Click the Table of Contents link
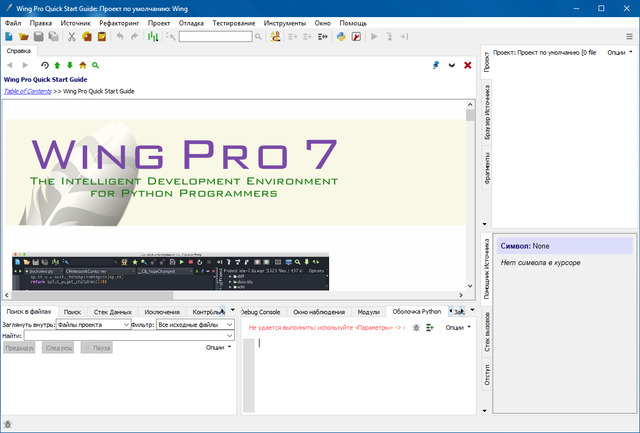This screenshot has width=640, height=433. [x=30, y=91]
